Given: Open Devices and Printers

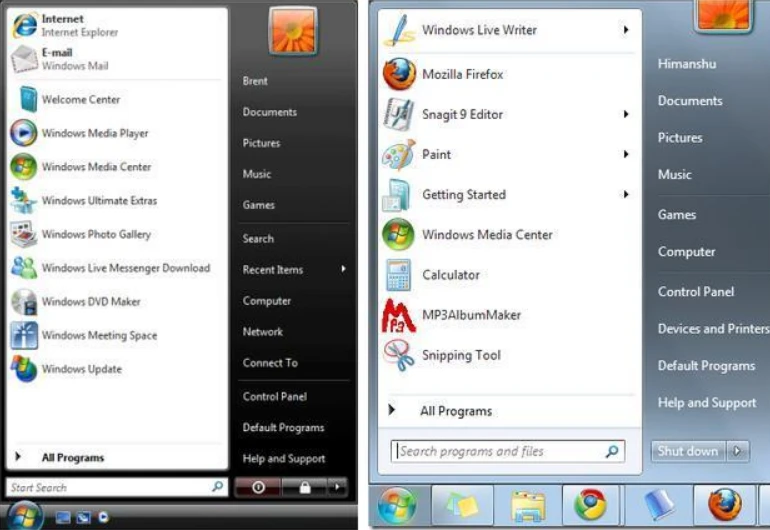Looking at the screenshot, I should (714, 329).
